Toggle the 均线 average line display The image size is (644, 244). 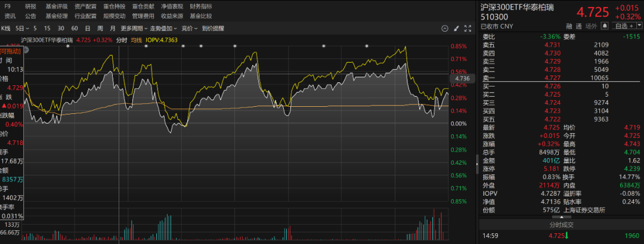pos(137,40)
